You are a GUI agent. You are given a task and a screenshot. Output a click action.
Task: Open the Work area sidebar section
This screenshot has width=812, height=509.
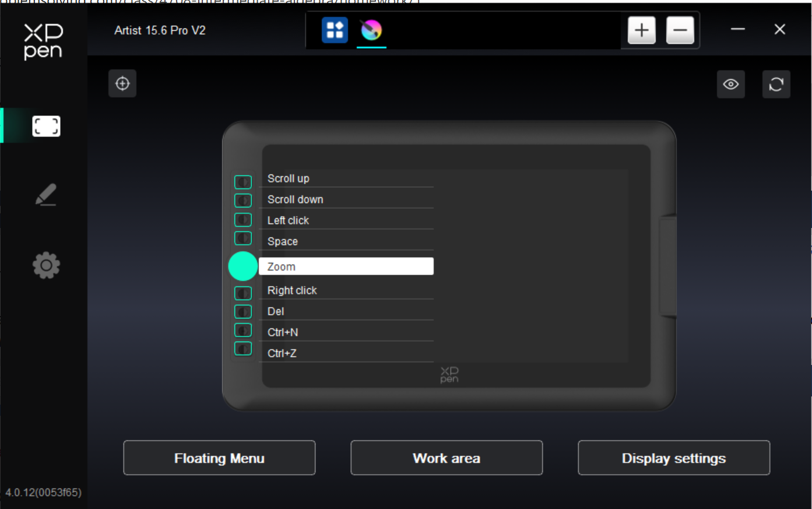pos(46,126)
